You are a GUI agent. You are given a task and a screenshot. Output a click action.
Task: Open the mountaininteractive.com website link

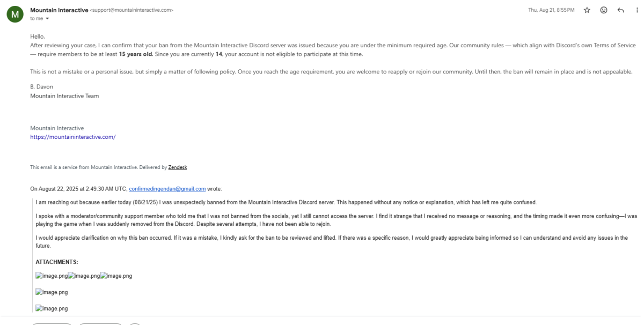(73, 137)
